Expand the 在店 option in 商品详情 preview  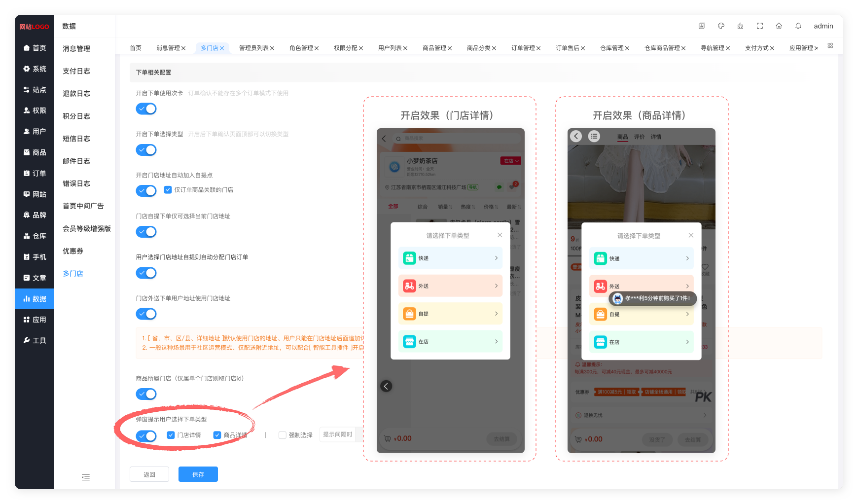(641, 342)
